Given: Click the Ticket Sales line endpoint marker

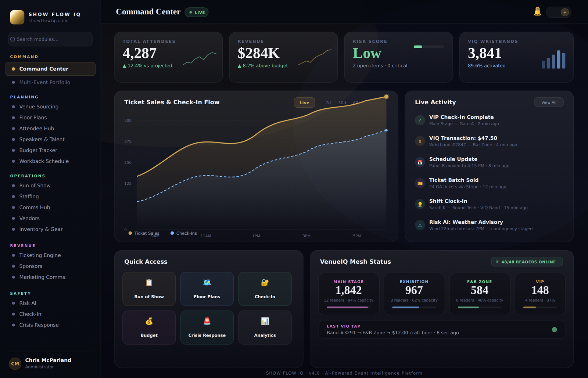Looking at the screenshot, I should (x=386, y=97).
